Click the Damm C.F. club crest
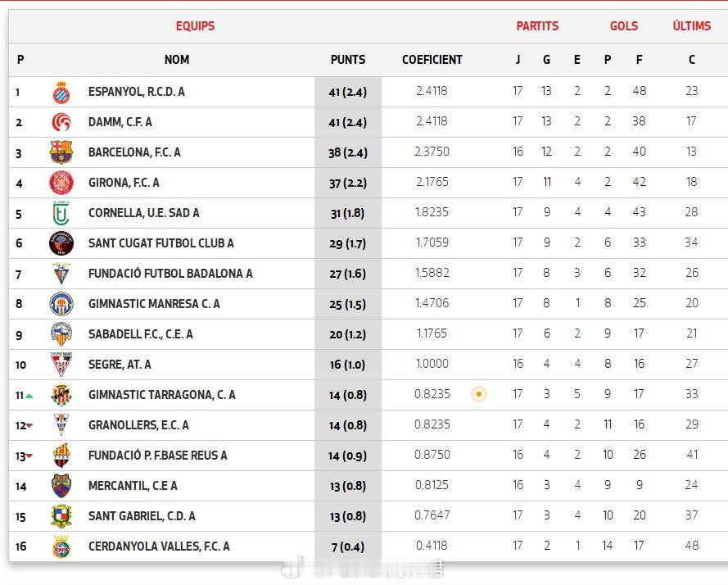 click(x=61, y=122)
